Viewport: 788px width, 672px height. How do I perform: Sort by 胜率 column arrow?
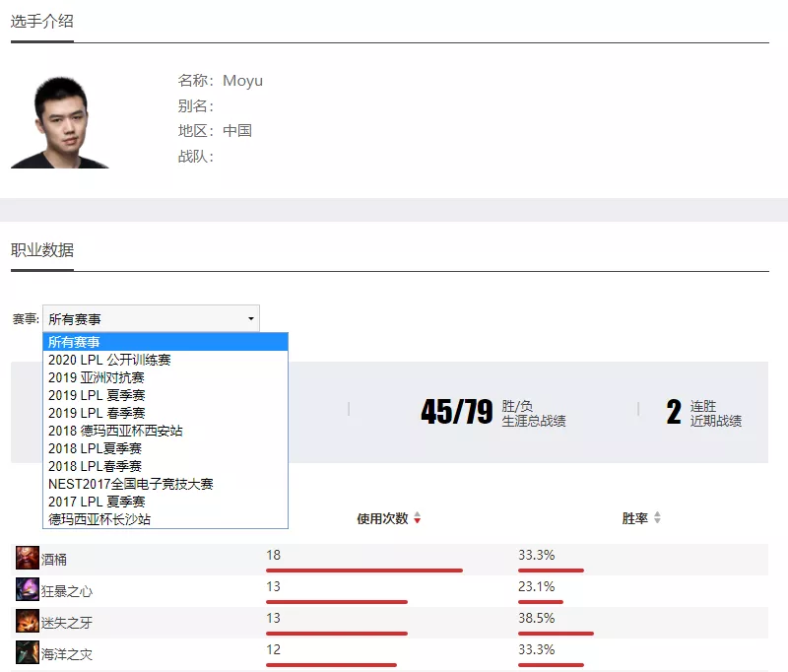[x=657, y=518]
